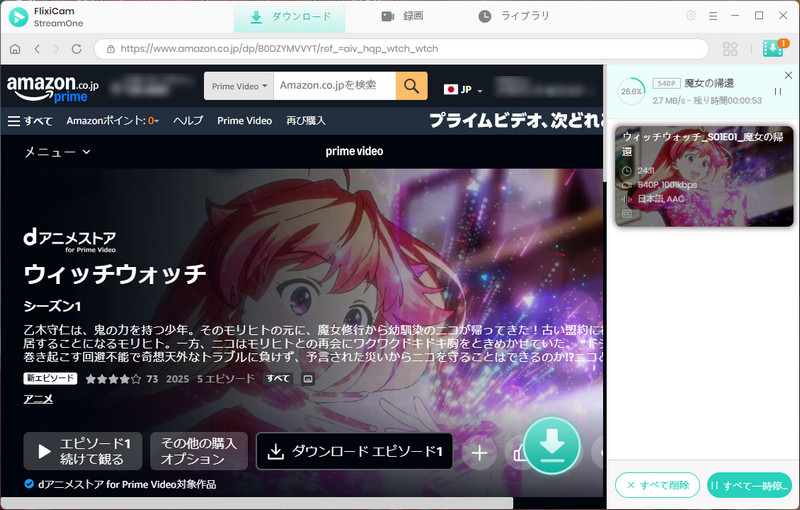Viewport: 800px width, 510px height.
Task: Click the prime video header logo
Action: click(x=354, y=151)
